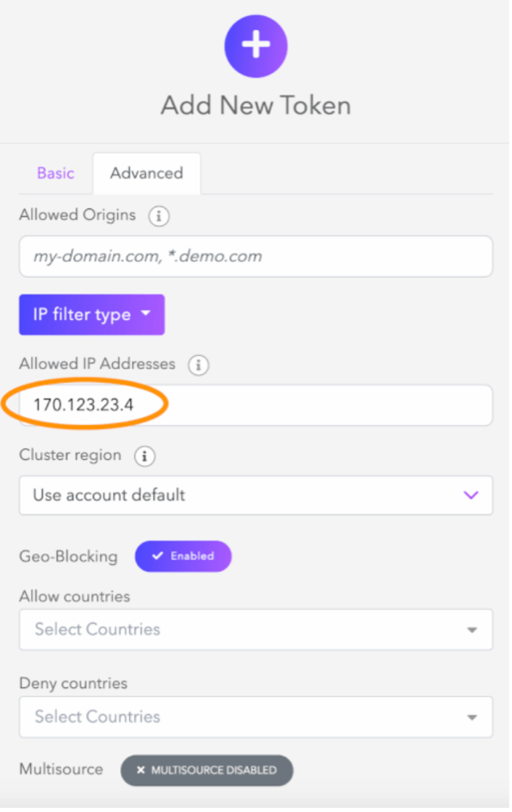Open the IP filter type dropdown
Image resolution: width=512 pixels, height=812 pixels.
coord(91,315)
